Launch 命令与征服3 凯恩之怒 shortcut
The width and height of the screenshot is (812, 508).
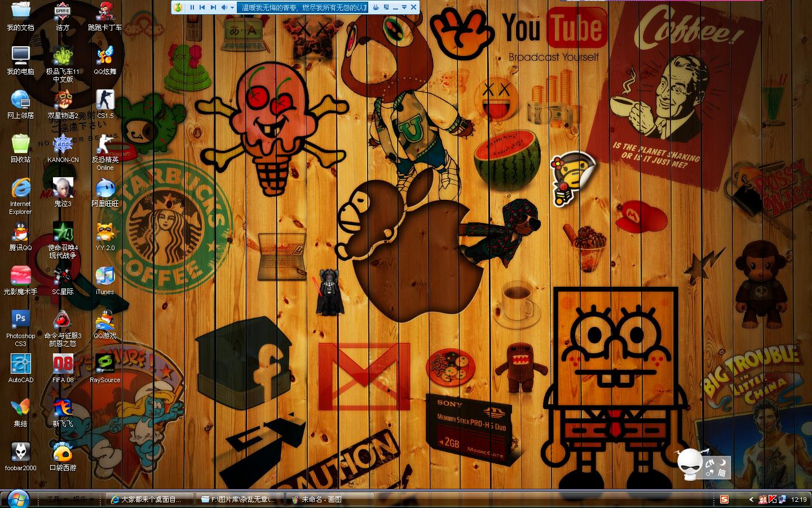[63, 328]
